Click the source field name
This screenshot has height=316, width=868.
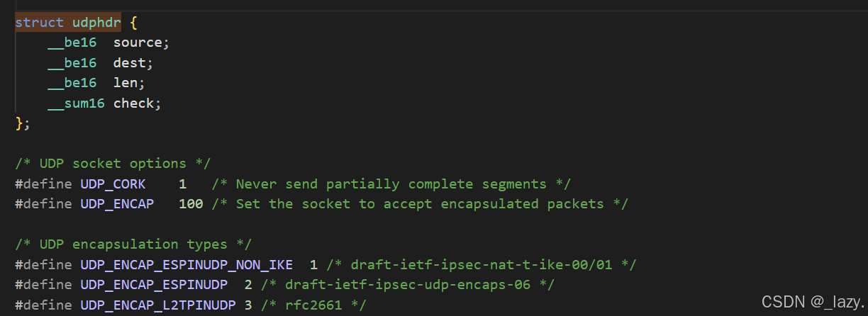[139, 43]
